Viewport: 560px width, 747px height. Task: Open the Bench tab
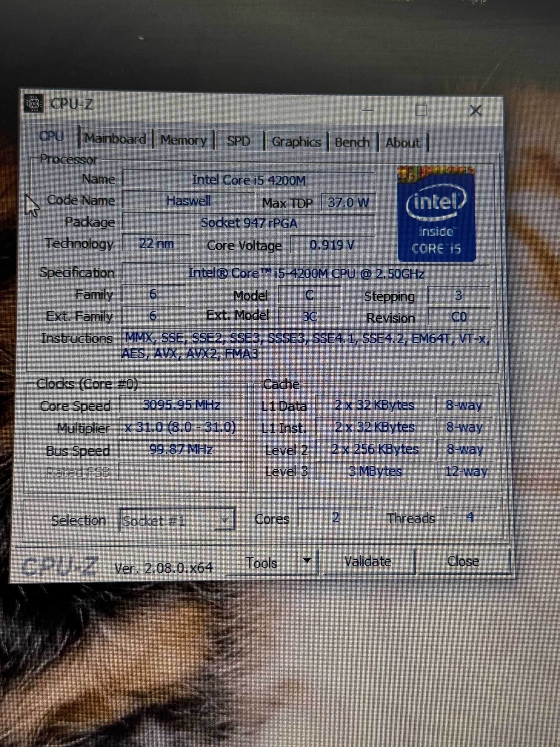coord(352,143)
